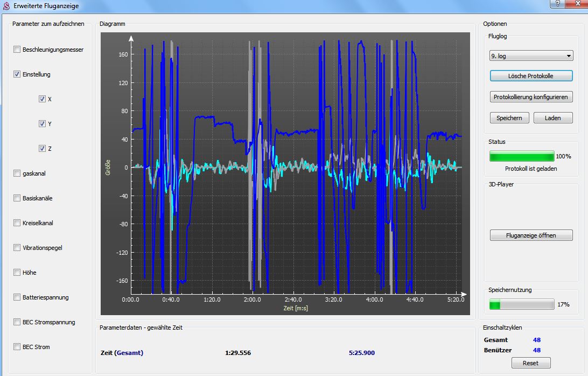Image resolution: width=588 pixels, height=376 pixels.
Task: Open the Fluglog dropdown showing 9. log
Action: pos(531,56)
